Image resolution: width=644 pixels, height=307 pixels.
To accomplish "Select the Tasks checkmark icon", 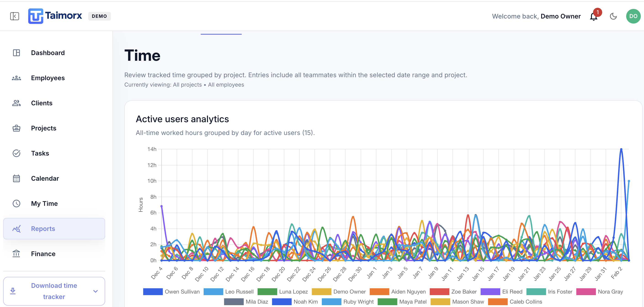I will [x=16, y=153].
